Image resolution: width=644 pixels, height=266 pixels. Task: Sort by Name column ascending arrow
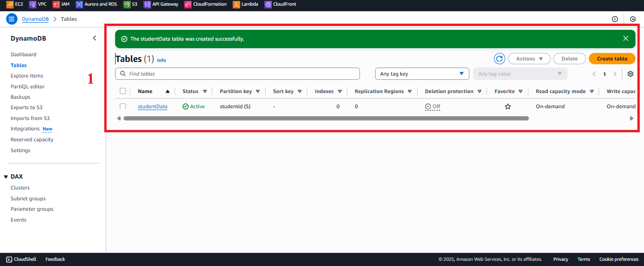[x=167, y=92]
